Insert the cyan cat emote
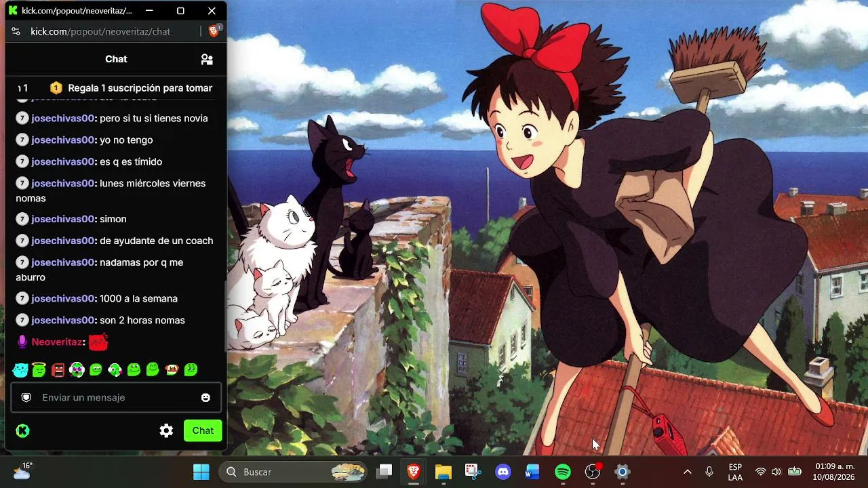This screenshot has height=488, width=868. tap(20, 369)
